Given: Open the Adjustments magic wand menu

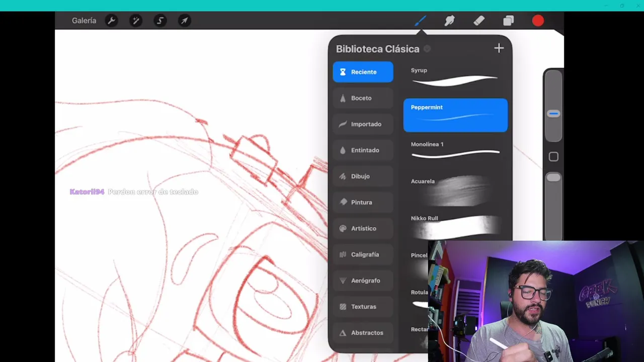Looking at the screenshot, I should pos(135,21).
